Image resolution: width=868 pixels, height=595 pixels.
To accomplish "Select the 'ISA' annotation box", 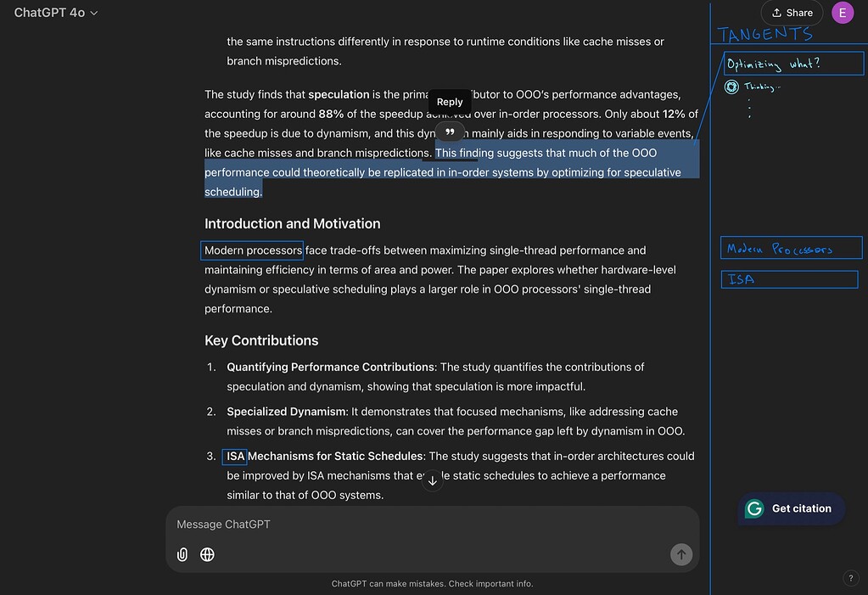I will click(x=788, y=278).
